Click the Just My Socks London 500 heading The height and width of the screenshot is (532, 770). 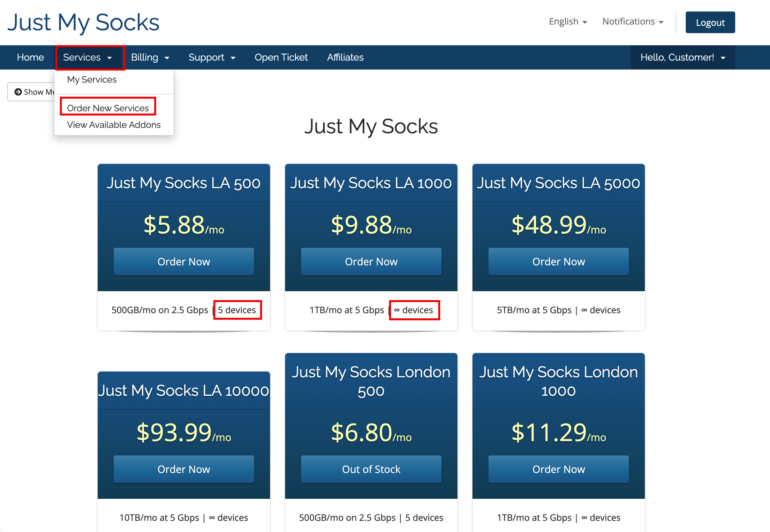[x=371, y=382]
